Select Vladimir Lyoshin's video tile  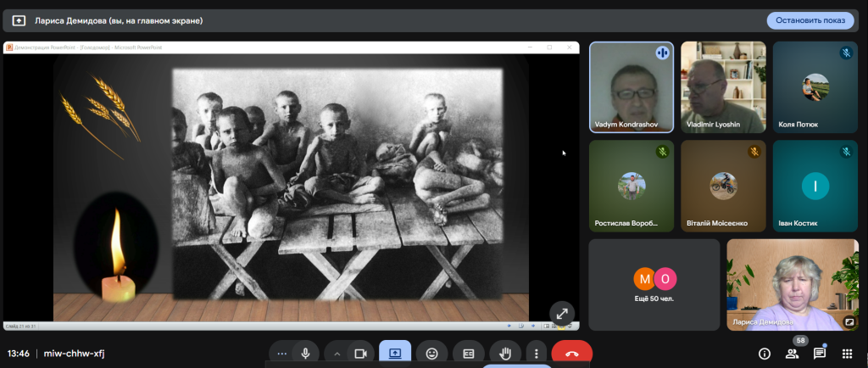coord(722,86)
